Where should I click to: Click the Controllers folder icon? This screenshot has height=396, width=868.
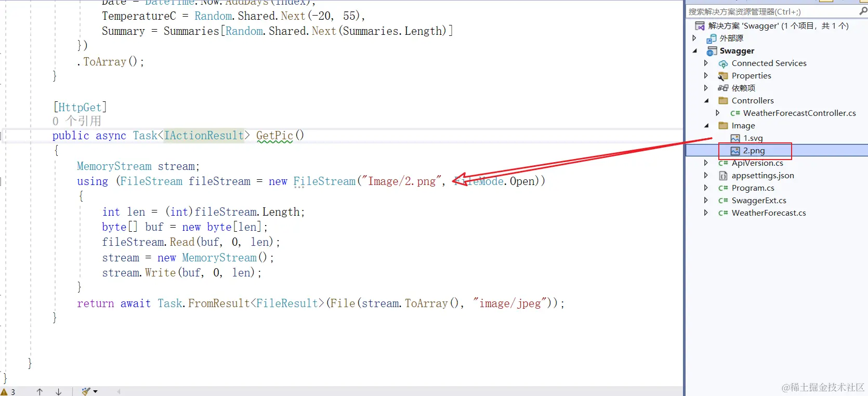point(723,101)
